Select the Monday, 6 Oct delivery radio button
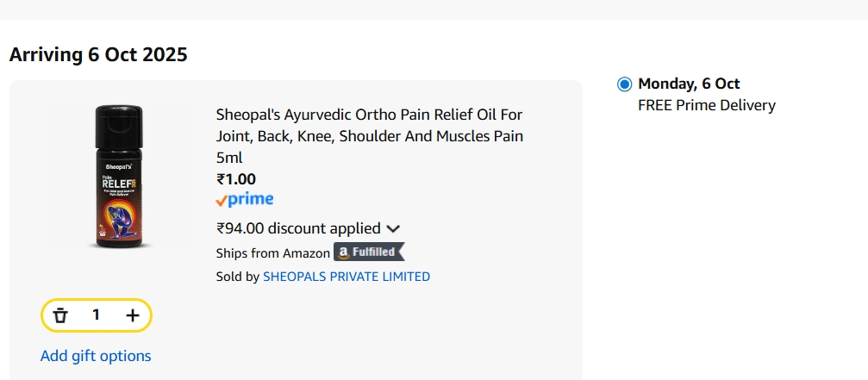 624,84
